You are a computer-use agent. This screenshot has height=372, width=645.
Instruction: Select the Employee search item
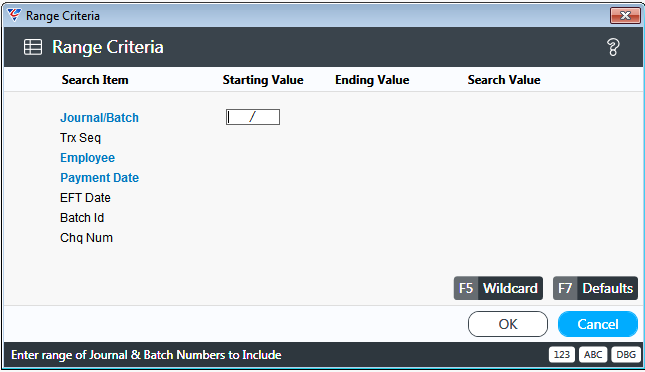(x=88, y=158)
